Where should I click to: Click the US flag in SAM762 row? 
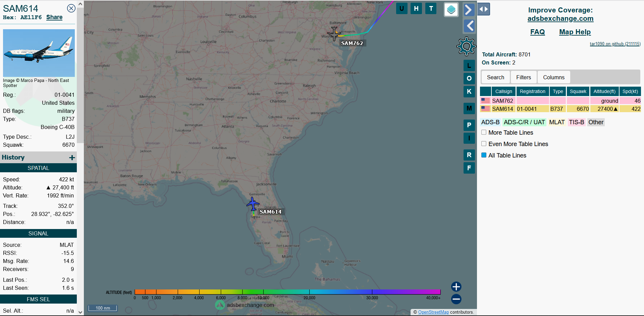[485, 101]
